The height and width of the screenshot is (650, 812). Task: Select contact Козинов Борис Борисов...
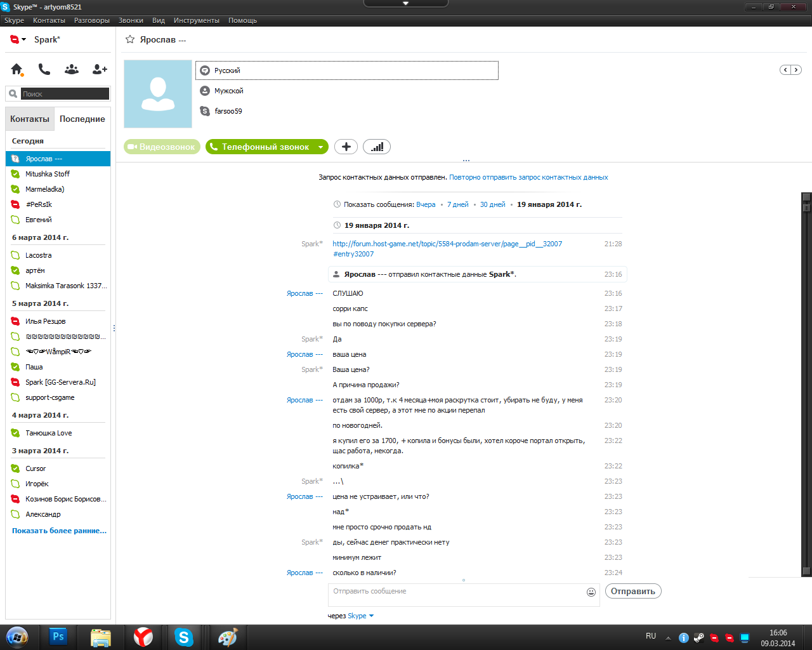(x=58, y=499)
